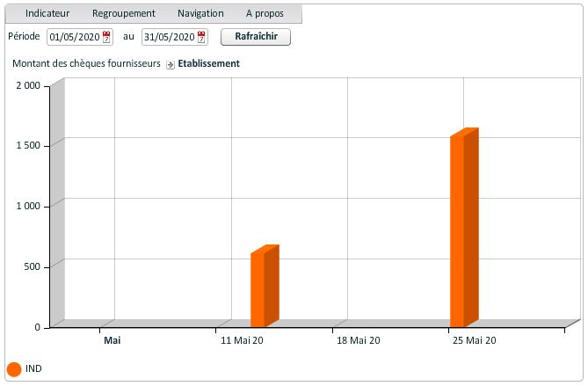Open the Navigation menu
This screenshot has width=588, height=386.
click(200, 13)
